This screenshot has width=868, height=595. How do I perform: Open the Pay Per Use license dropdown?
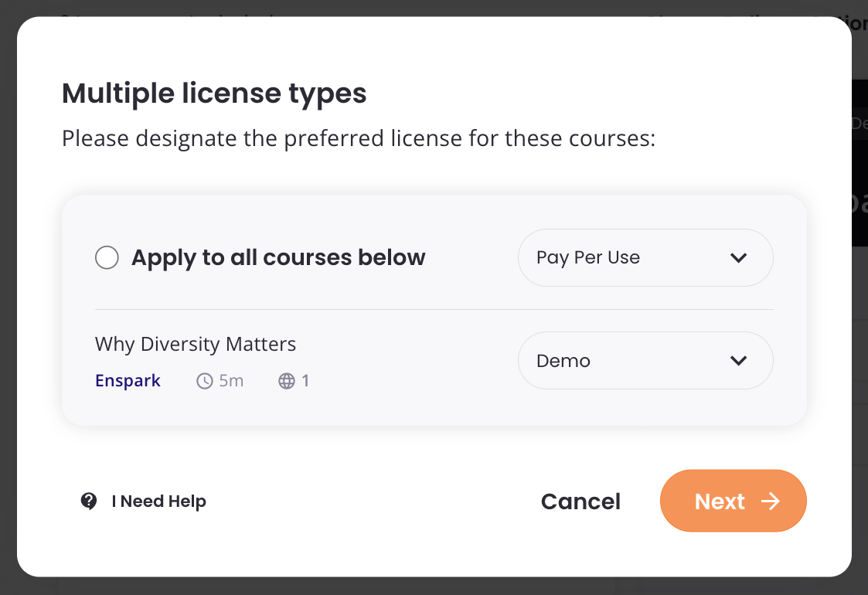click(645, 257)
